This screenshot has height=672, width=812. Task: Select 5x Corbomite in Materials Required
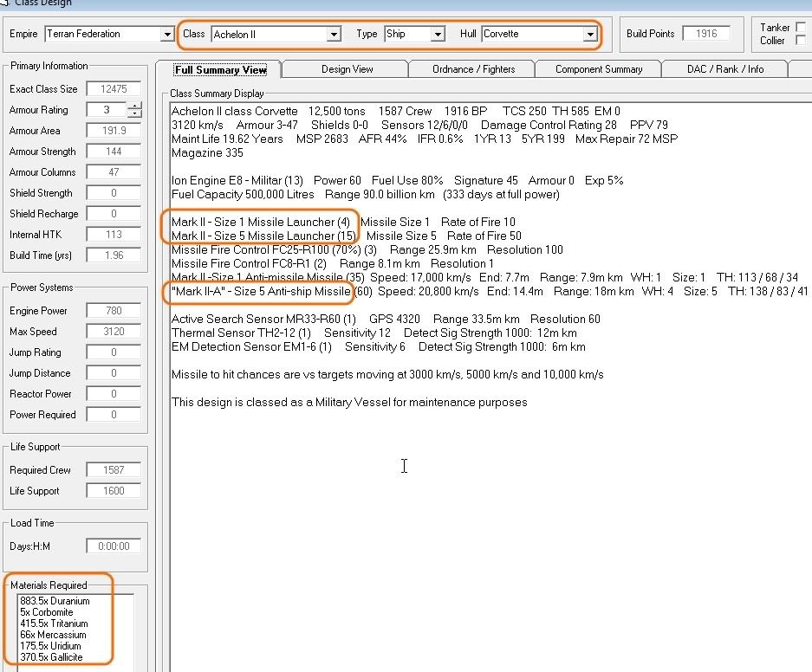[x=47, y=612]
